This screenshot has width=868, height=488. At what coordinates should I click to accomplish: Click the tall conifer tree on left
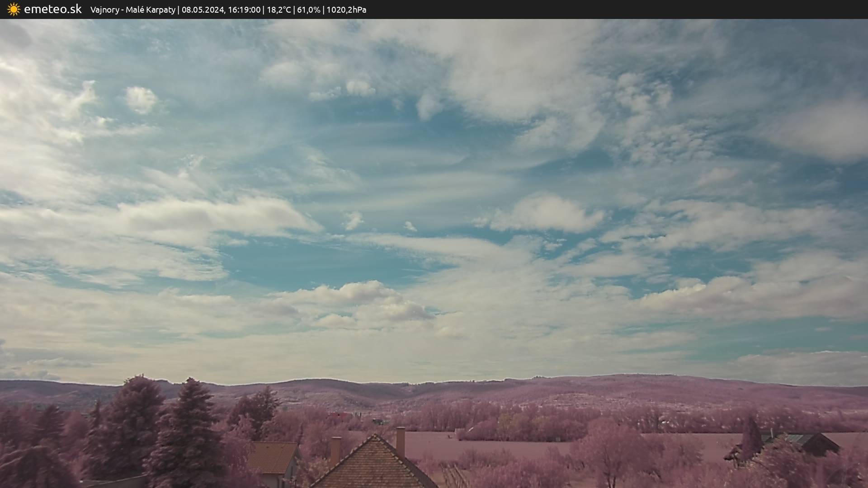coord(189,429)
